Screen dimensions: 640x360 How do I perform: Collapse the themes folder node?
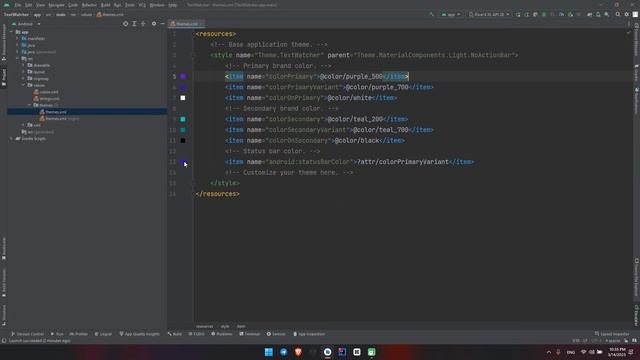(x=29, y=105)
